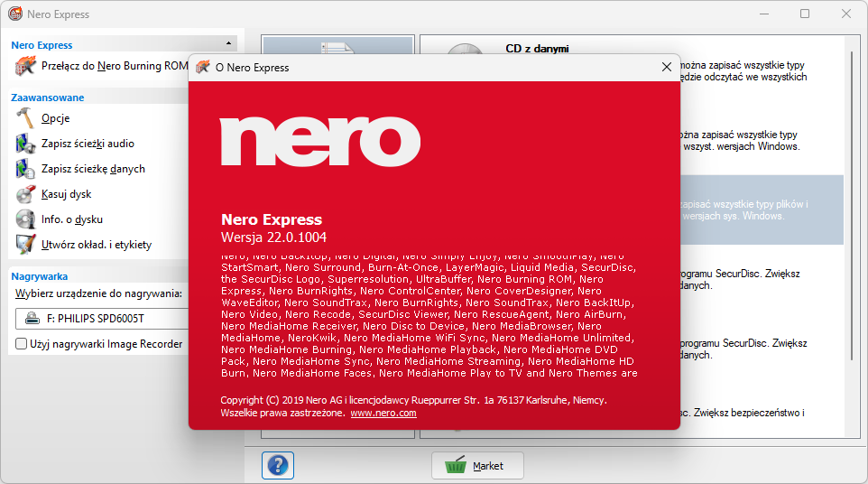Click the Nero Express title bar app icon

coord(15,14)
